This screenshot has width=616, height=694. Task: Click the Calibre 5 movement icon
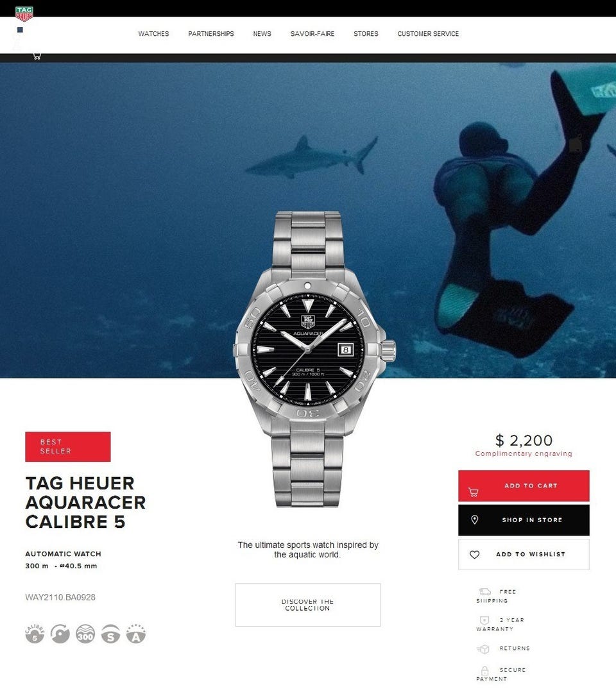35,633
